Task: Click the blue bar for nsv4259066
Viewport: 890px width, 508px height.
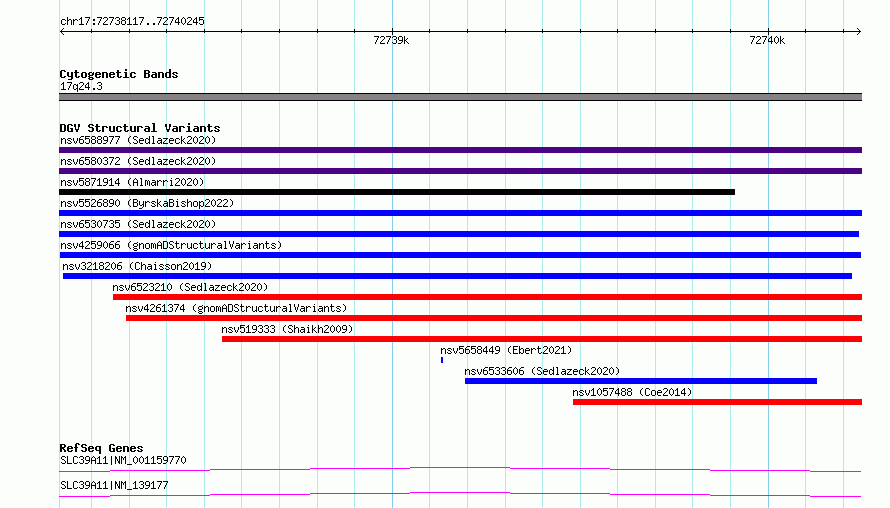Action: click(x=460, y=255)
